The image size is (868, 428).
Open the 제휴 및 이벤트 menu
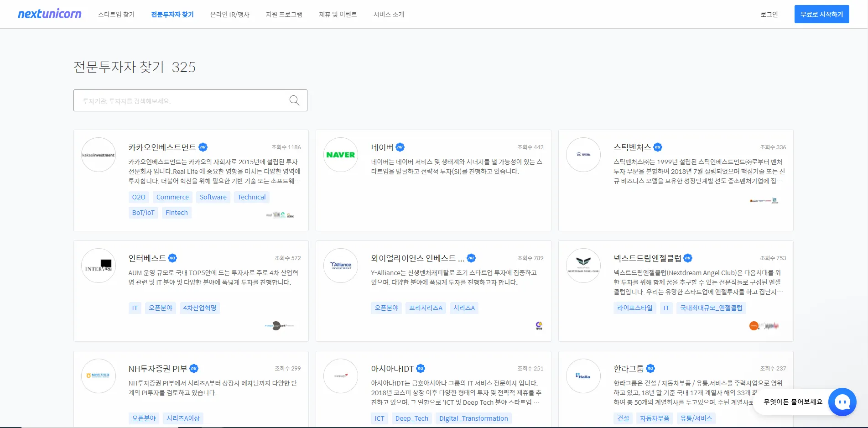pyautogui.click(x=338, y=15)
